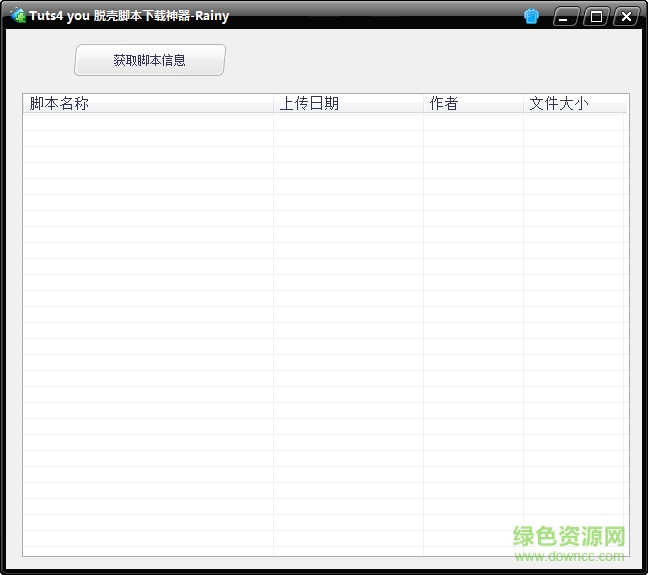Click the divider between 脚本名称 and 上传日期
Viewport: 648px width, 575px height.
pyautogui.click(x=273, y=104)
